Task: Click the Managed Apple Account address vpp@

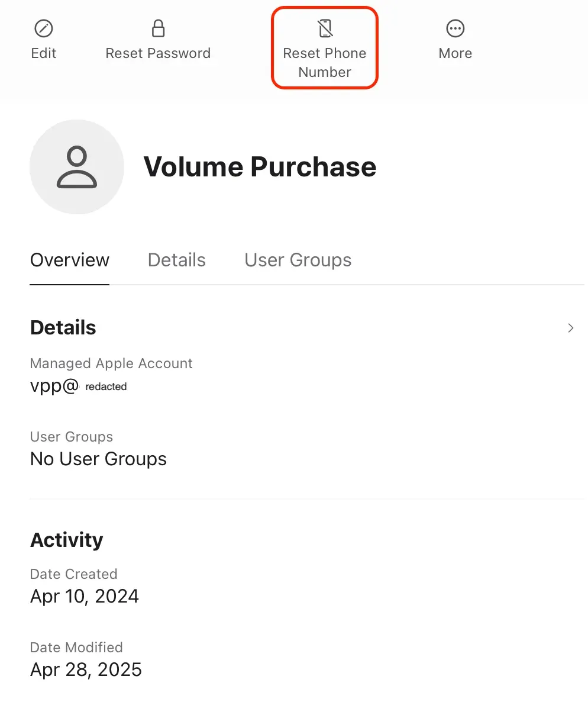Action: pos(53,385)
